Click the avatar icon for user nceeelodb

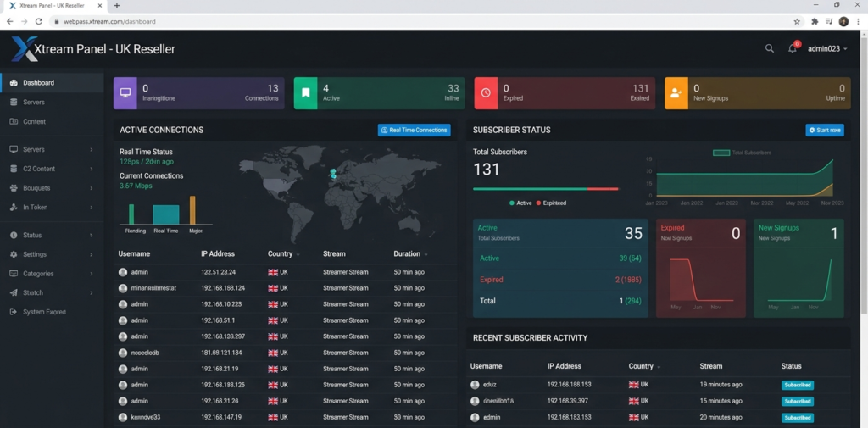coord(123,353)
